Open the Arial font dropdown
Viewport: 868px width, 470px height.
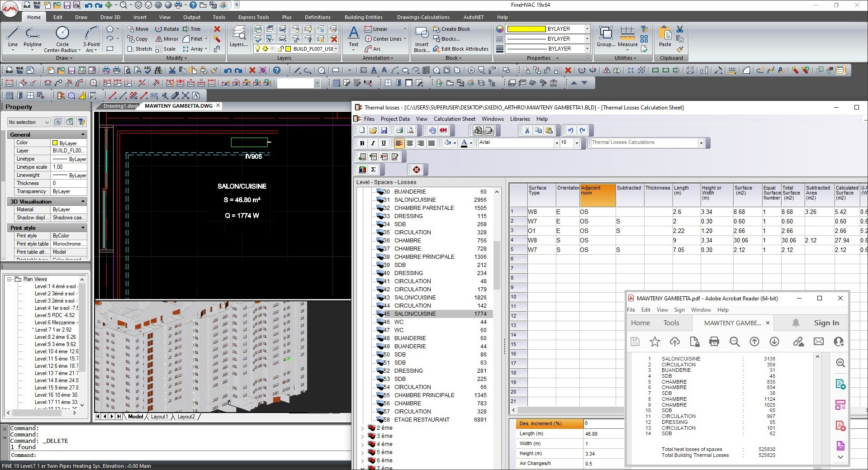[x=557, y=143]
